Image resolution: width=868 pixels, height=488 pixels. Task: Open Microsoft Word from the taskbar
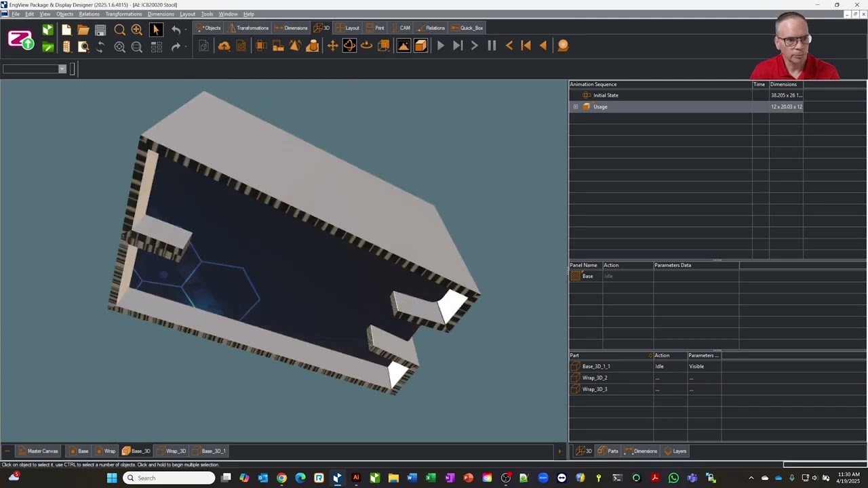412,479
